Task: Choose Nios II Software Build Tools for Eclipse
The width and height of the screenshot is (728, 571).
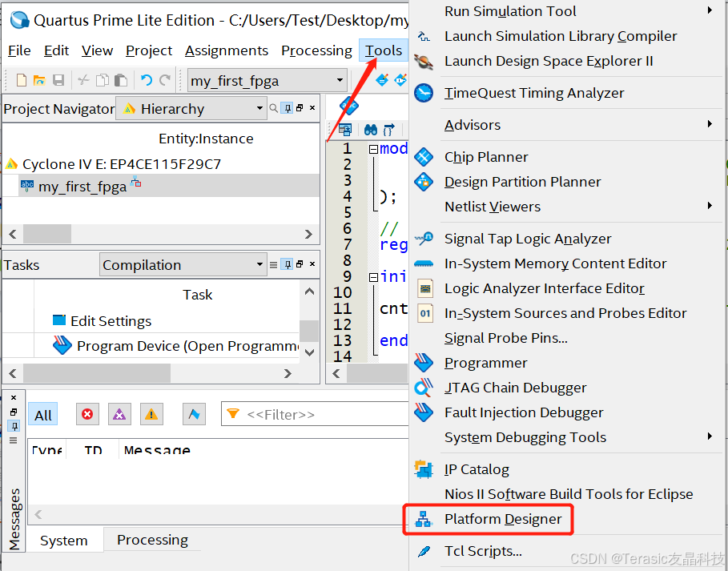Action: (569, 494)
